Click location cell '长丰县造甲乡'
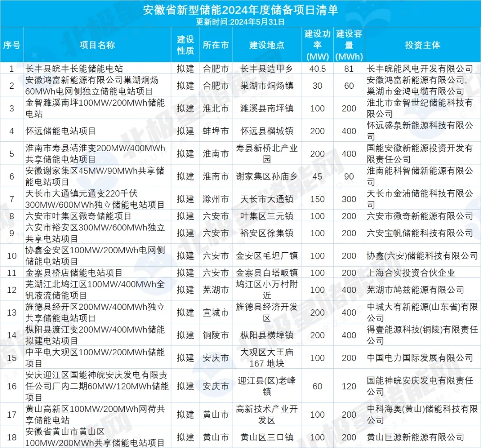This screenshot has height=448, width=481. pyautogui.click(x=267, y=69)
